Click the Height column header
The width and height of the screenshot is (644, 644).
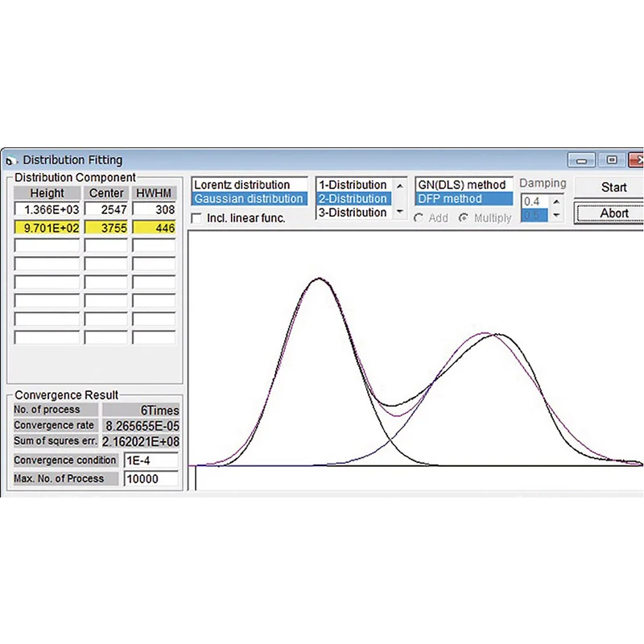pyautogui.click(x=47, y=193)
